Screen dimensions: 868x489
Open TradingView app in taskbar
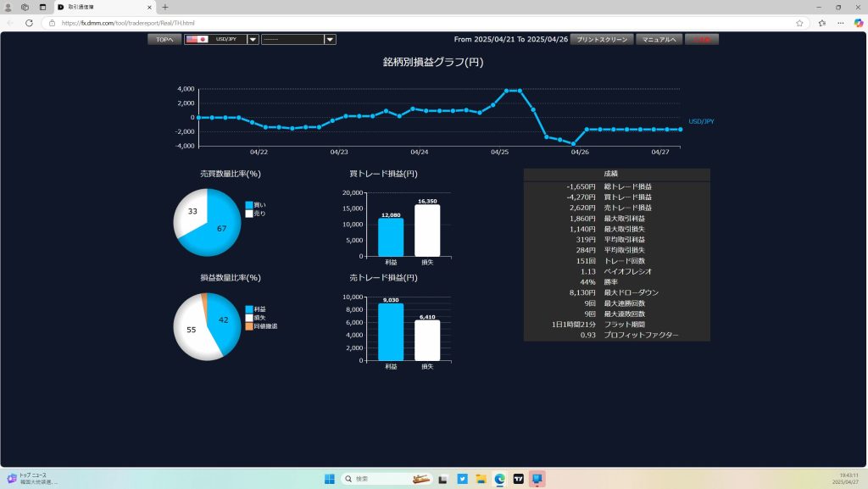point(518,479)
